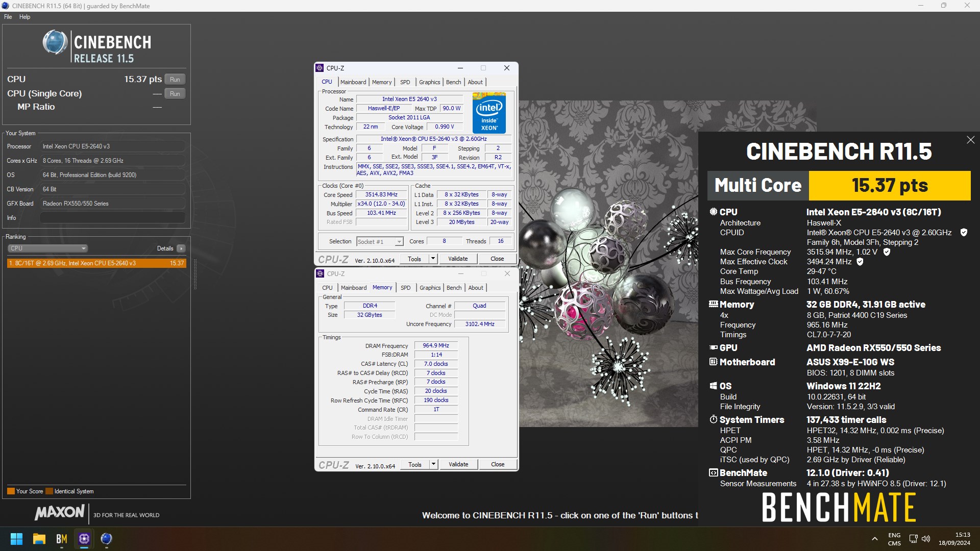Open the Cinebench File menu
Screen dimensions: 980x551
click(x=8, y=17)
